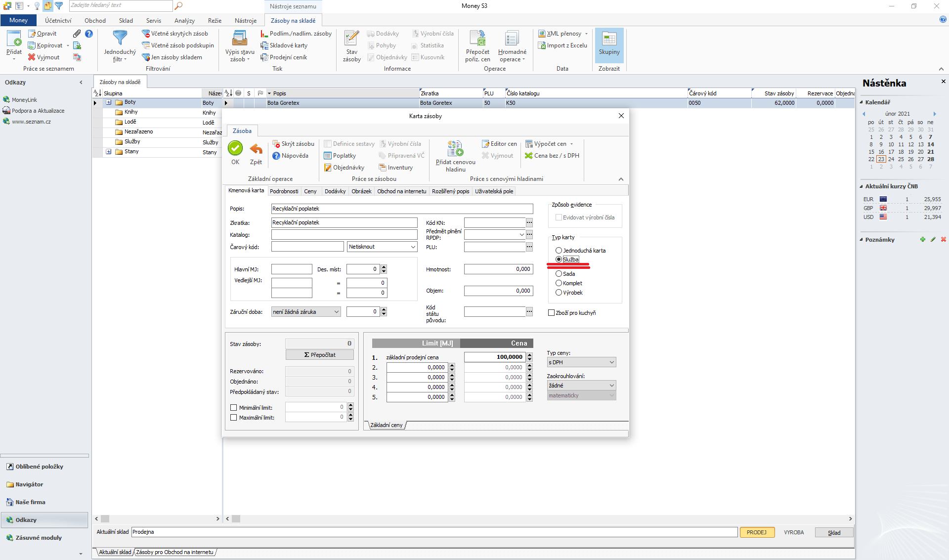Expand Boty group in tree
The image size is (949, 560).
pos(109,102)
